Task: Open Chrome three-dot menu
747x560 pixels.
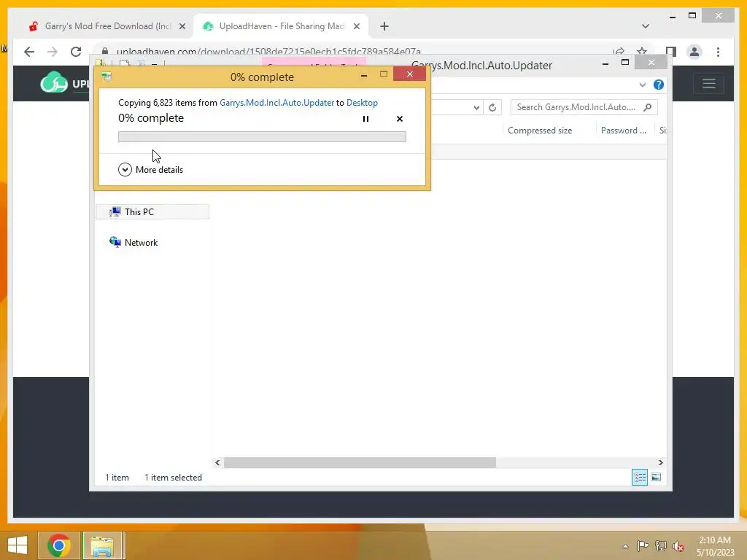Action: click(718, 52)
